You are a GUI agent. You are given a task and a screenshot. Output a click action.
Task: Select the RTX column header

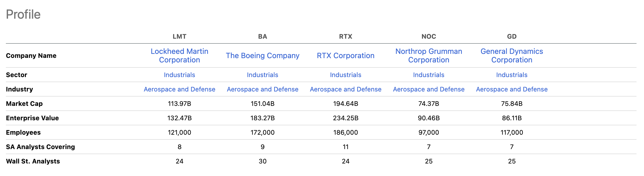346,37
